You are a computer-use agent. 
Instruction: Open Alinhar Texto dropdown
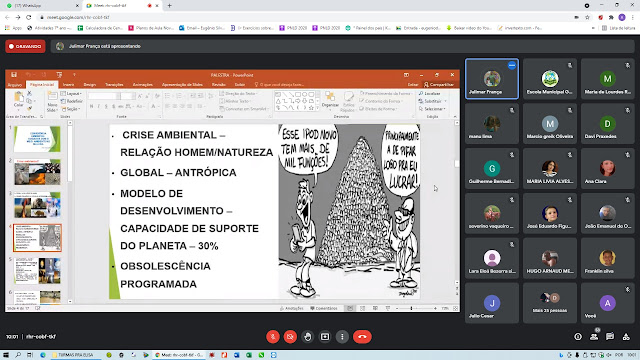(236, 101)
